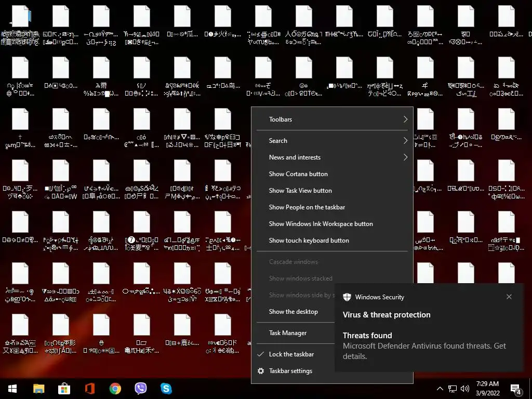532x399 pixels.
Task: Open File Explorer from the taskbar
Action: pos(38,389)
